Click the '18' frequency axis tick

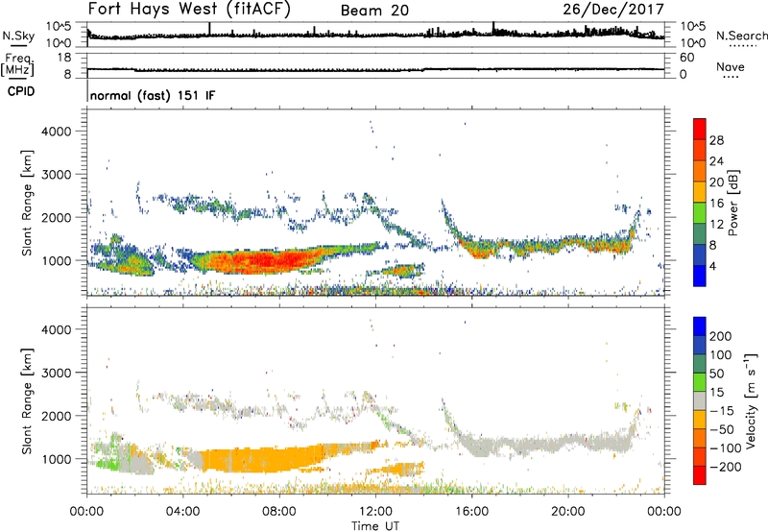64,57
